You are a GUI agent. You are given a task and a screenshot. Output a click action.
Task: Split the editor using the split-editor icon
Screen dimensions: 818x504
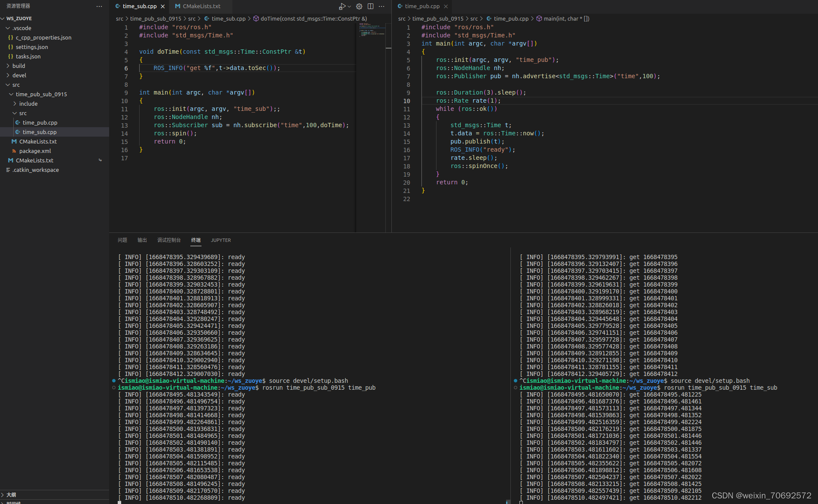pos(370,6)
